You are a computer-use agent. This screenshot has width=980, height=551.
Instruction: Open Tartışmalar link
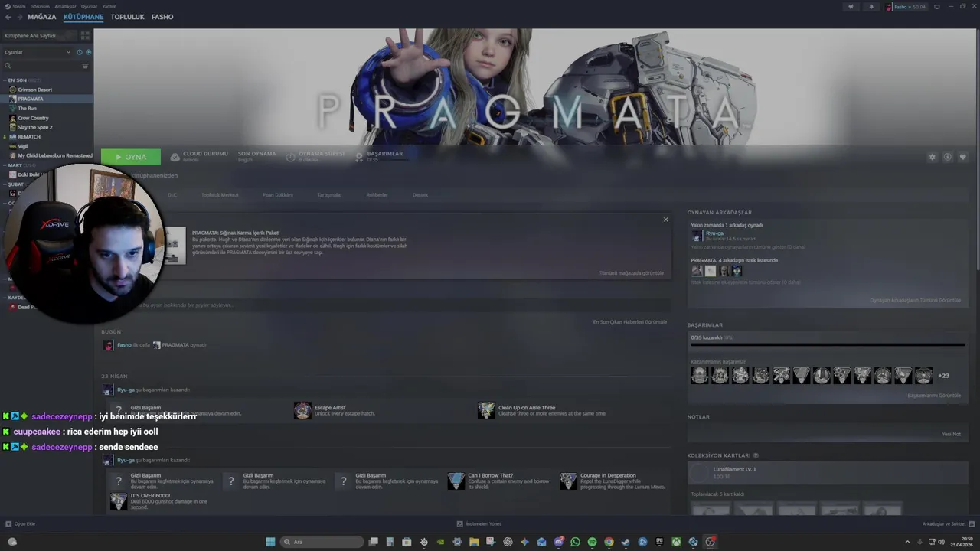(329, 195)
